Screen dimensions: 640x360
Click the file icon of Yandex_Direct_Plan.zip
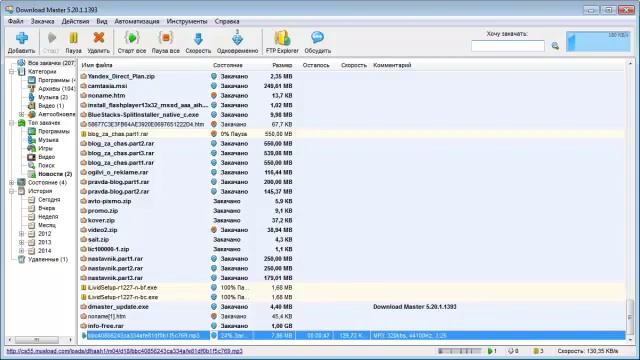[83, 76]
